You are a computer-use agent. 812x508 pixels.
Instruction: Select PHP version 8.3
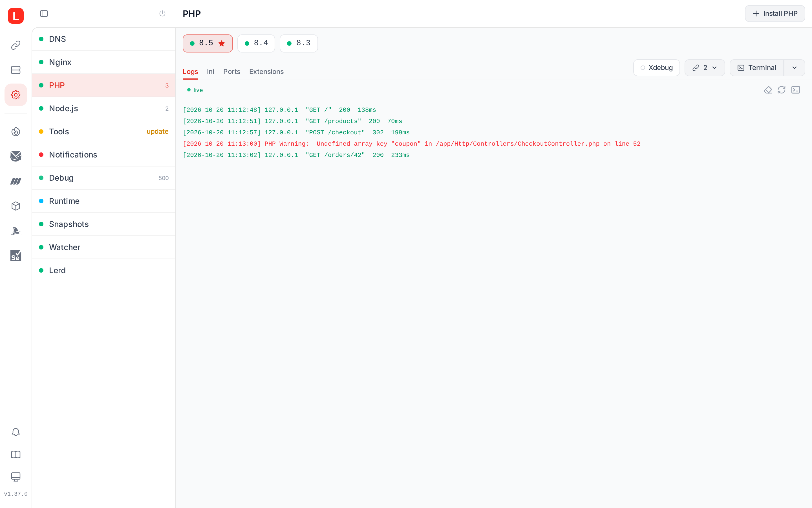pos(299,43)
